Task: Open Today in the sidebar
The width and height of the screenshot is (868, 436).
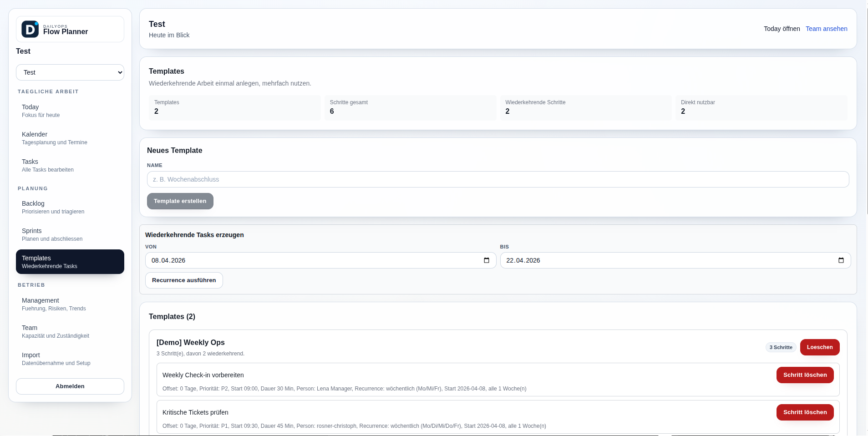Action: pos(70,111)
